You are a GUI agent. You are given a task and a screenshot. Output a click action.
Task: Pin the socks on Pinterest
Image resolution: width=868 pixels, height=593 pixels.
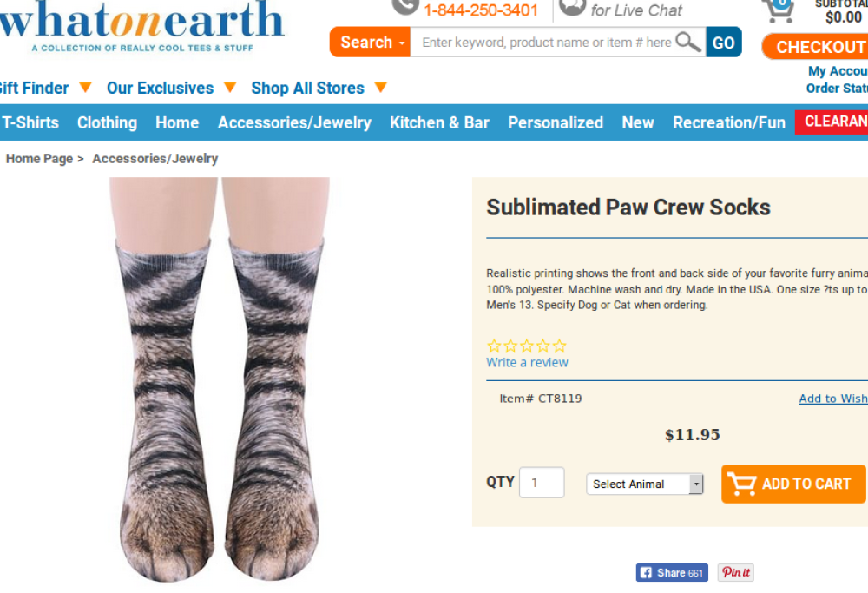click(x=736, y=573)
